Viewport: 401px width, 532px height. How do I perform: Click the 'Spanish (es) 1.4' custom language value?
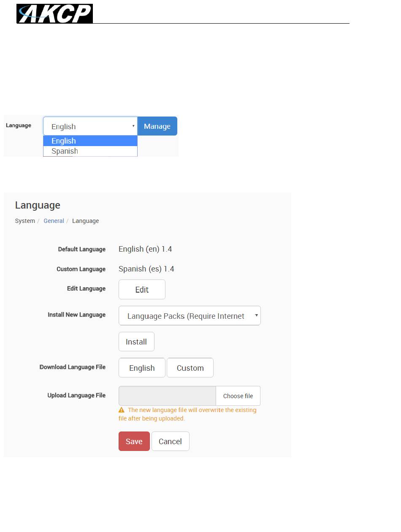[x=146, y=269]
